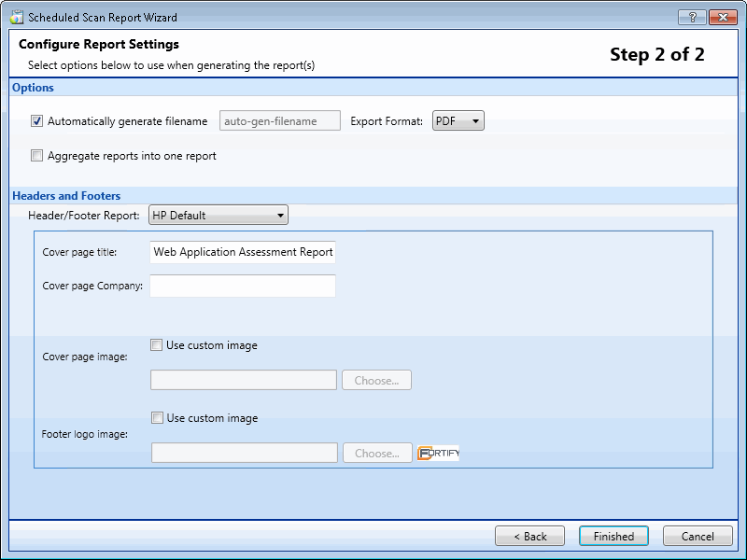Toggle Use custom image for footer logo
The height and width of the screenshot is (560, 747).
157,417
